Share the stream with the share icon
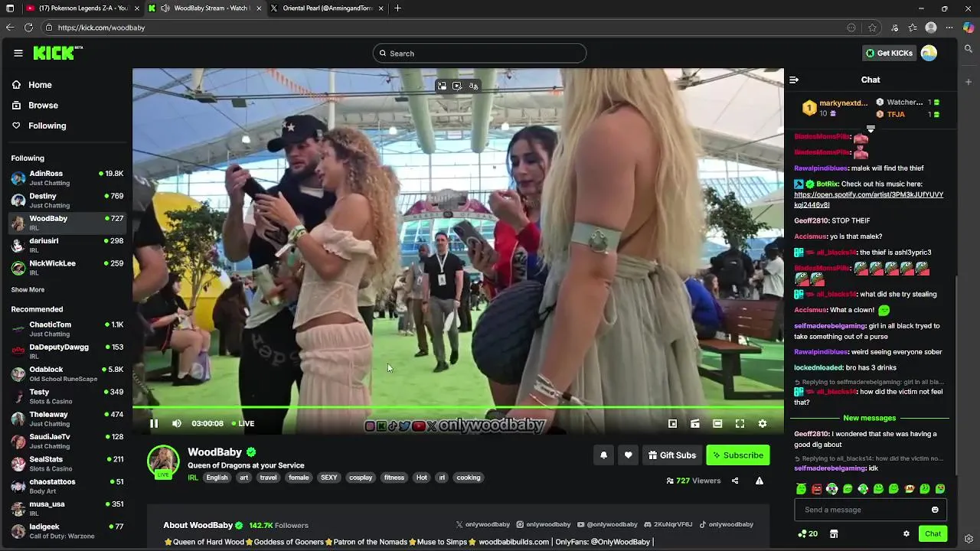The height and width of the screenshot is (551, 980). (735, 481)
